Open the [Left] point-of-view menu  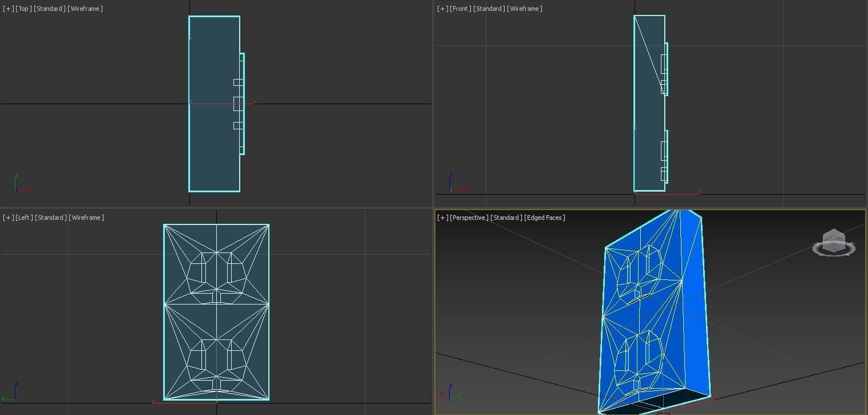tap(24, 218)
